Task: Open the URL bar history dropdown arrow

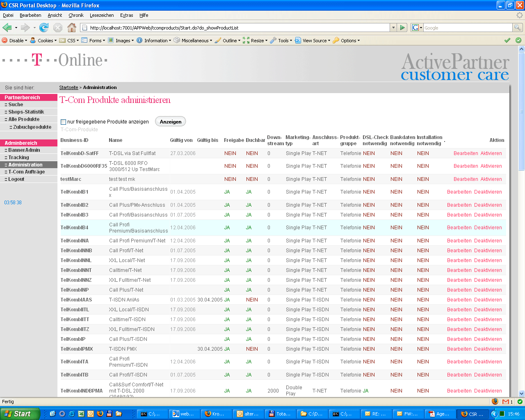Action: [x=393, y=27]
